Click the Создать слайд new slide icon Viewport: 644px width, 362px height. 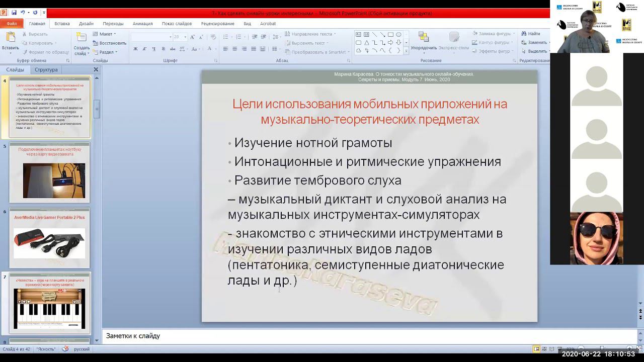(x=81, y=38)
